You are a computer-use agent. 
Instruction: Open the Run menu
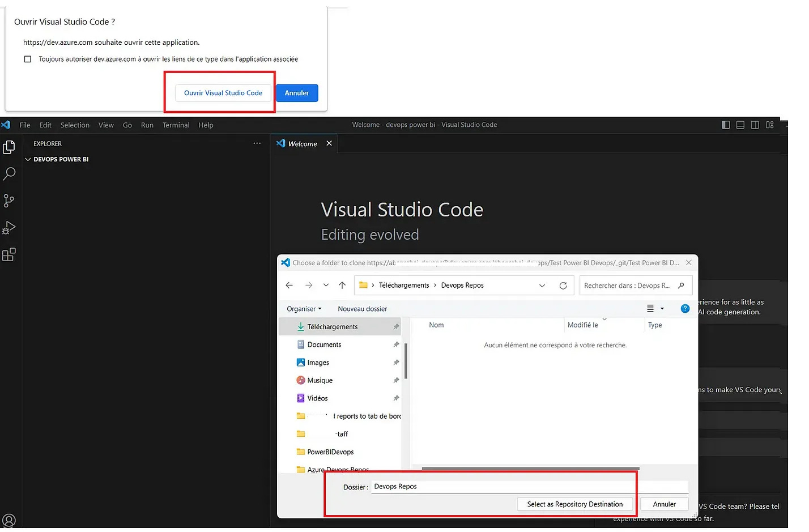click(147, 125)
